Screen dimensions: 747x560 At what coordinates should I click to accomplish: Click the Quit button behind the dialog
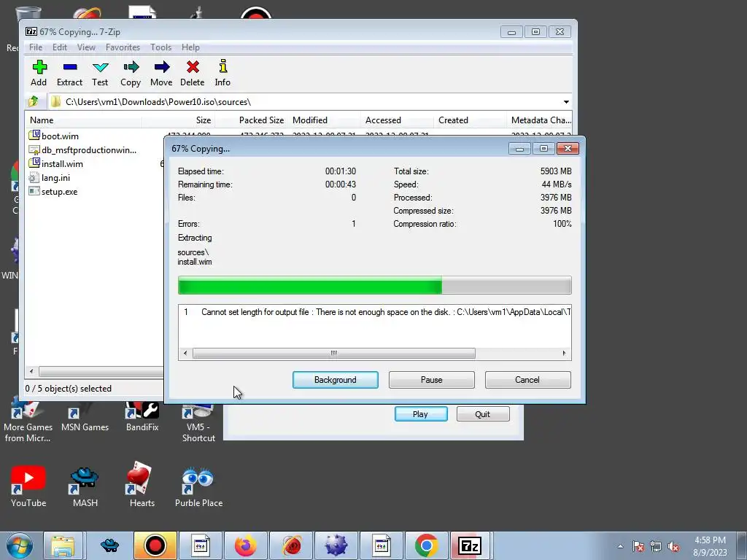483,414
